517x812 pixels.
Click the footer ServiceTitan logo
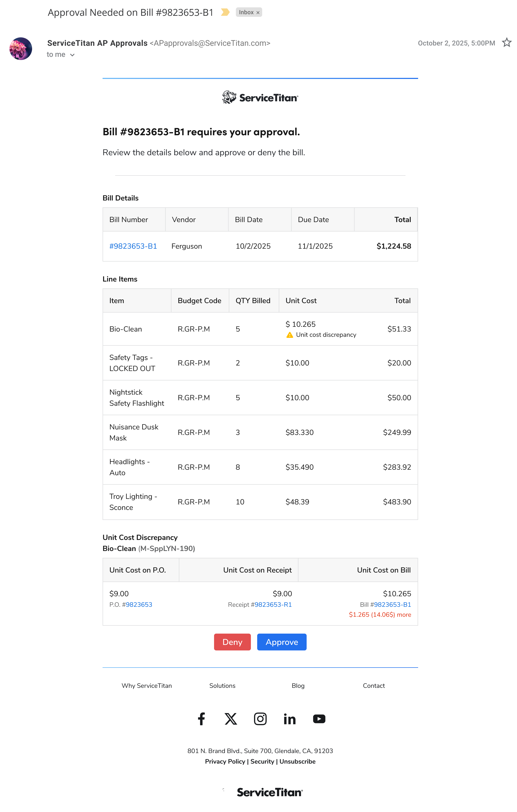coord(270,792)
